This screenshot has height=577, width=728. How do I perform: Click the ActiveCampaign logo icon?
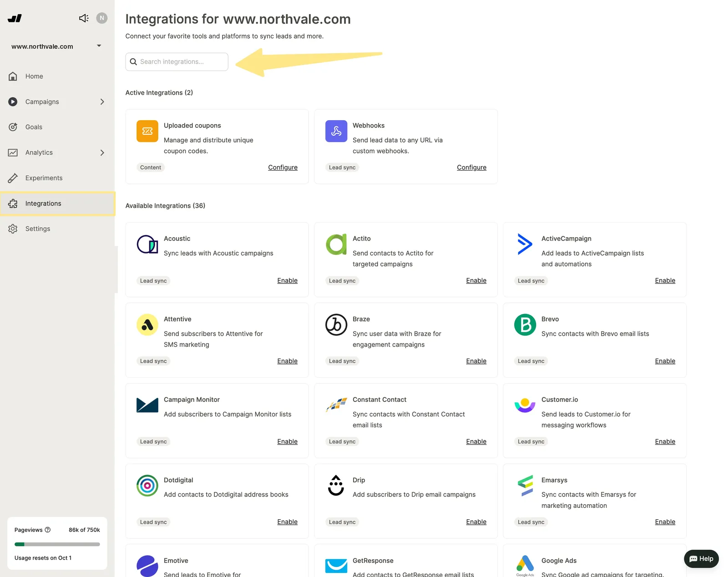(525, 244)
